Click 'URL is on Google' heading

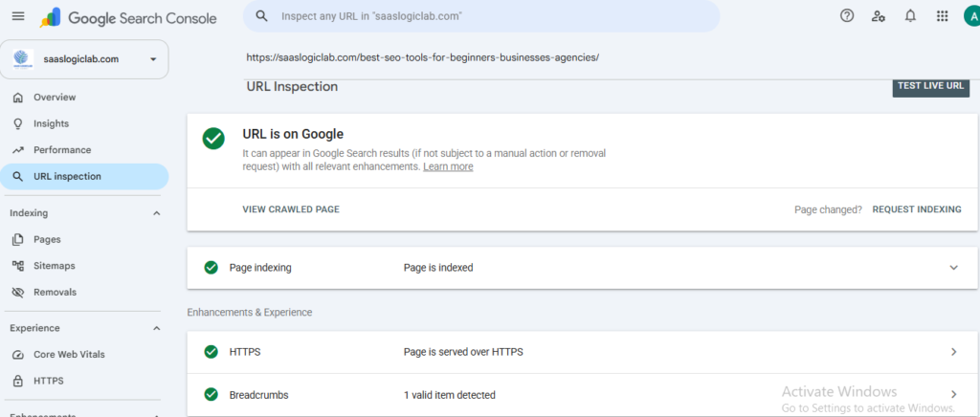tap(293, 134)
